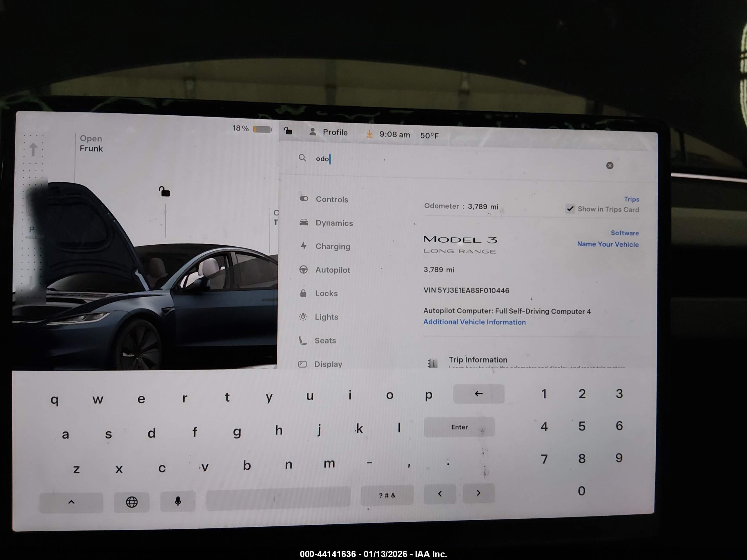Viewport: 747px width, 560px height.
Task: Tap the VIN 5YJ3E1EA8SF010446 text
Action: (x=466, y=290)
